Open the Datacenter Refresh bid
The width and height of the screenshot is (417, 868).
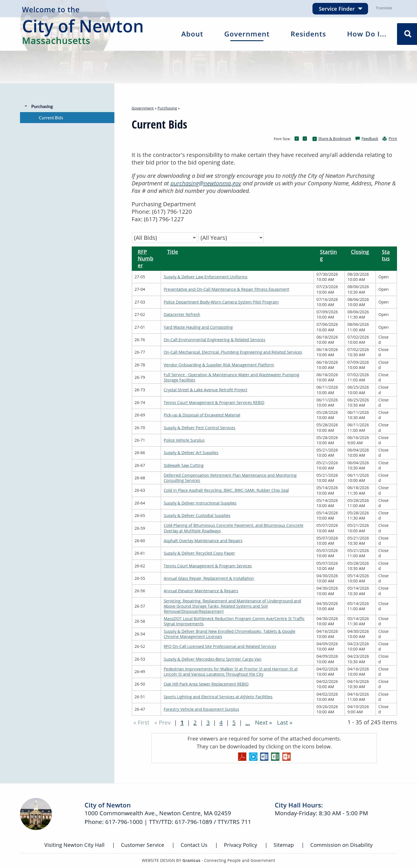[182, 314]
